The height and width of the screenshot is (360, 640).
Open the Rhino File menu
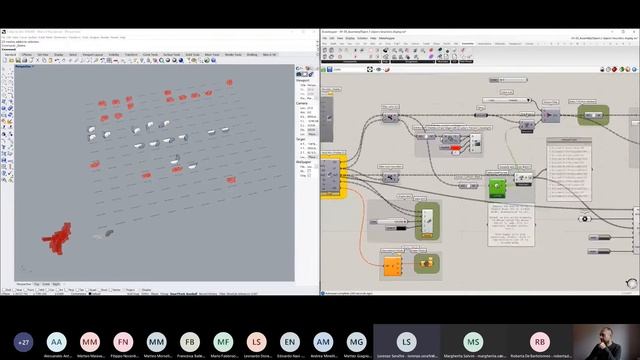point(4,37)
